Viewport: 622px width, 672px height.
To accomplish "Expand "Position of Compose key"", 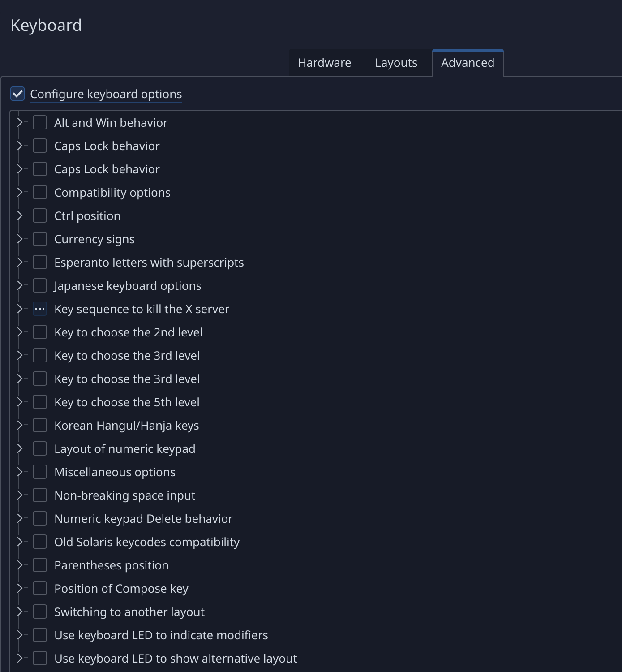I will (x=20, y=588).
